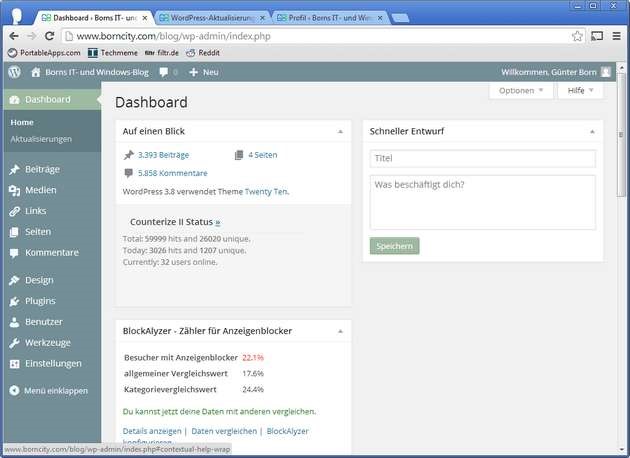
Task: Open Plugins in the sidebar
Action: pos(40,301)
